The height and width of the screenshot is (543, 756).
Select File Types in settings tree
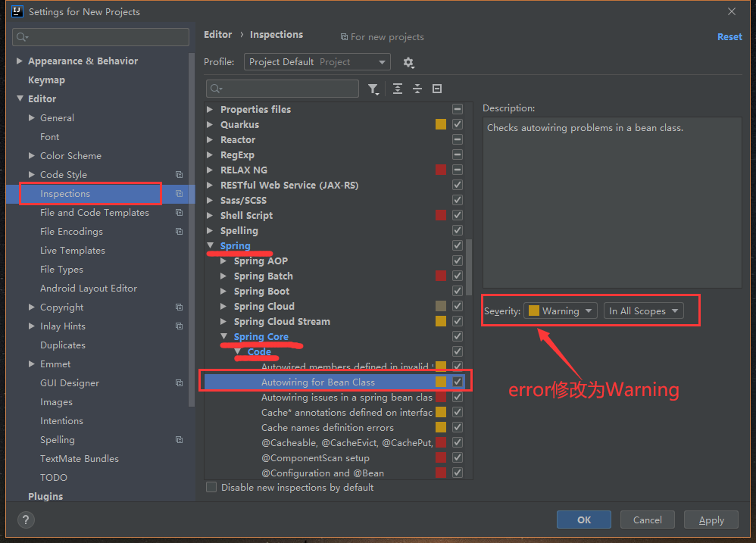[x=61, y=270]
